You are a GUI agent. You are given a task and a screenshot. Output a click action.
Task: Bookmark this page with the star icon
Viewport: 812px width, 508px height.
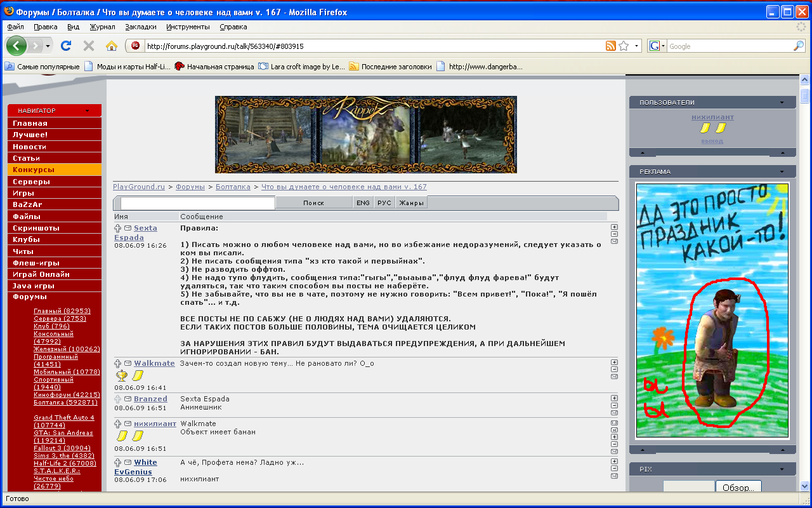[624, 46]
